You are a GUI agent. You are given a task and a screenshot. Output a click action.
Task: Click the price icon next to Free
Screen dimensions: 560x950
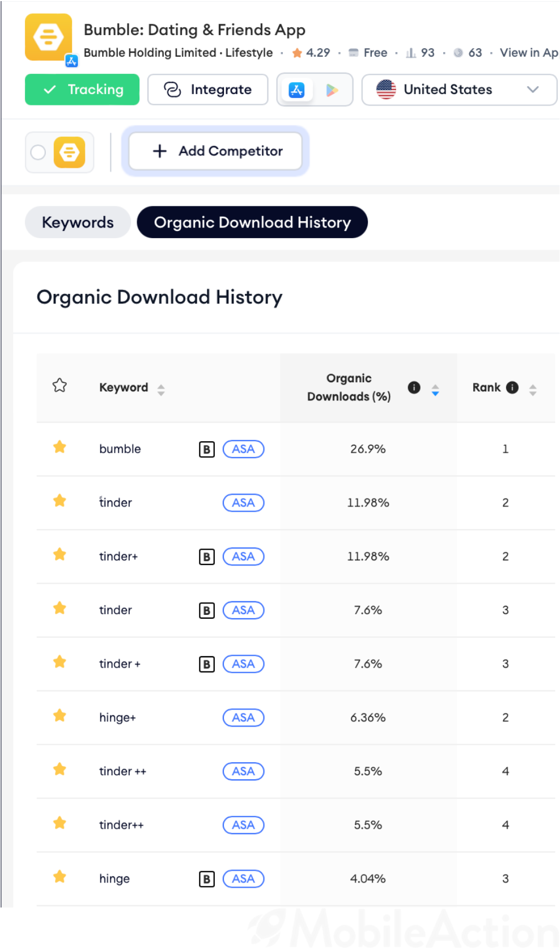tap(354, 53)
